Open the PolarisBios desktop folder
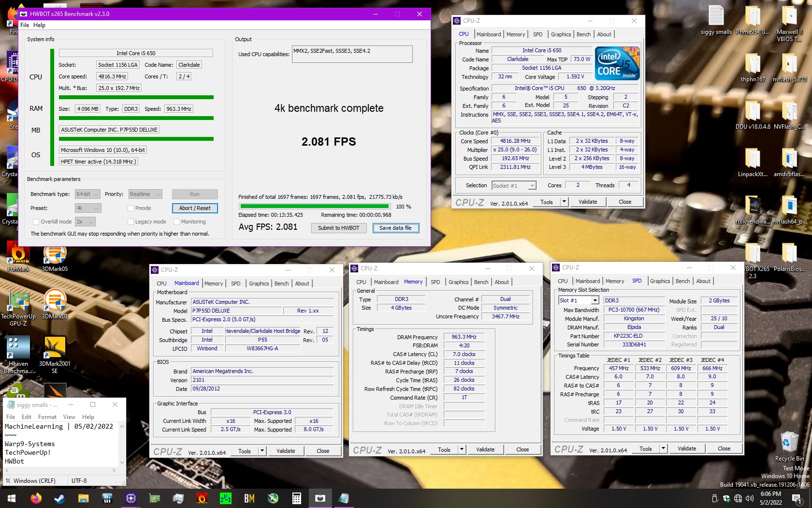The image size is (812, 508). 789,257
